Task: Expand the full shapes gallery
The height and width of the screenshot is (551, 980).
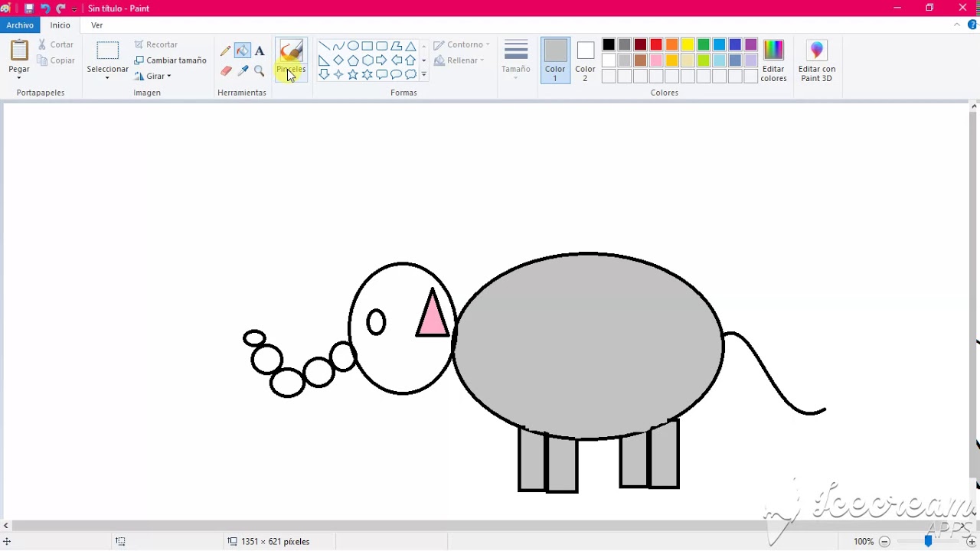Action: 424,75
